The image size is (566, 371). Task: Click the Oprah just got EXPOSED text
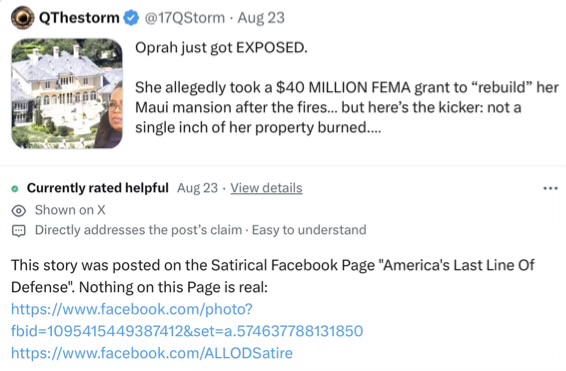[x=221, y=48]
